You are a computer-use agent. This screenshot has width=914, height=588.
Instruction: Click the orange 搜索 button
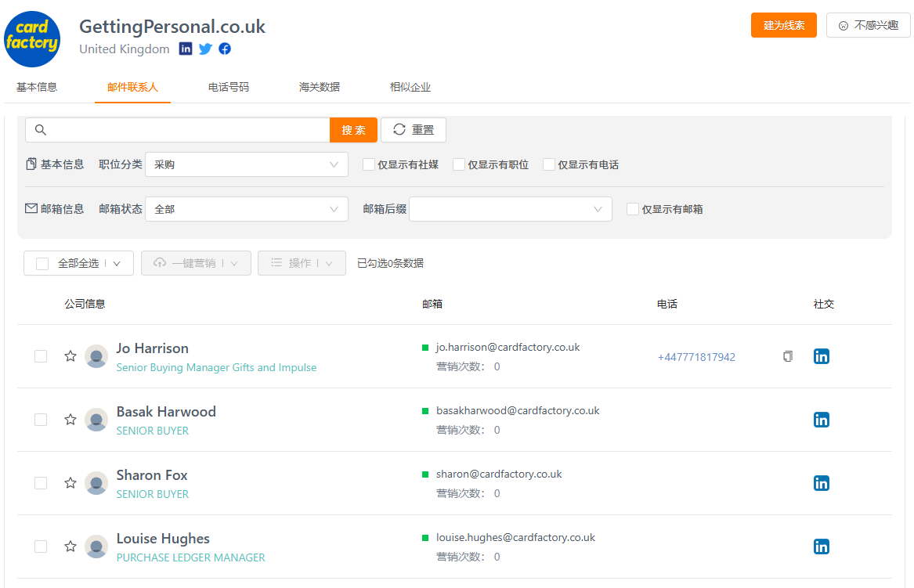pos(353,130)
